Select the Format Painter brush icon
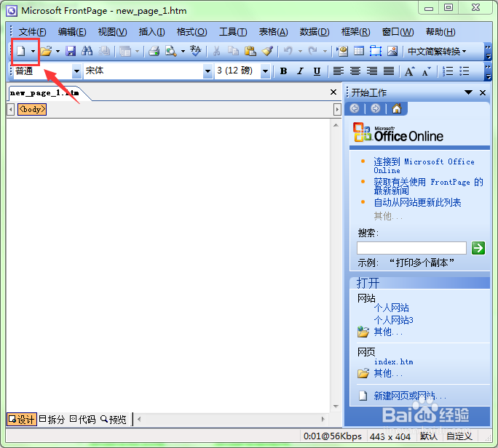The width and height of the screenshot is (498, 448). point(267,51)
